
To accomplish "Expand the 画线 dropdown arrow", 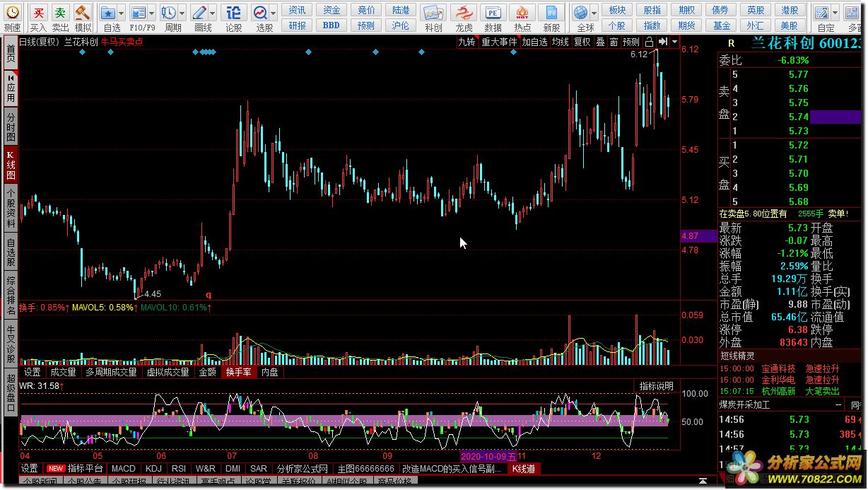I will 212,13.
